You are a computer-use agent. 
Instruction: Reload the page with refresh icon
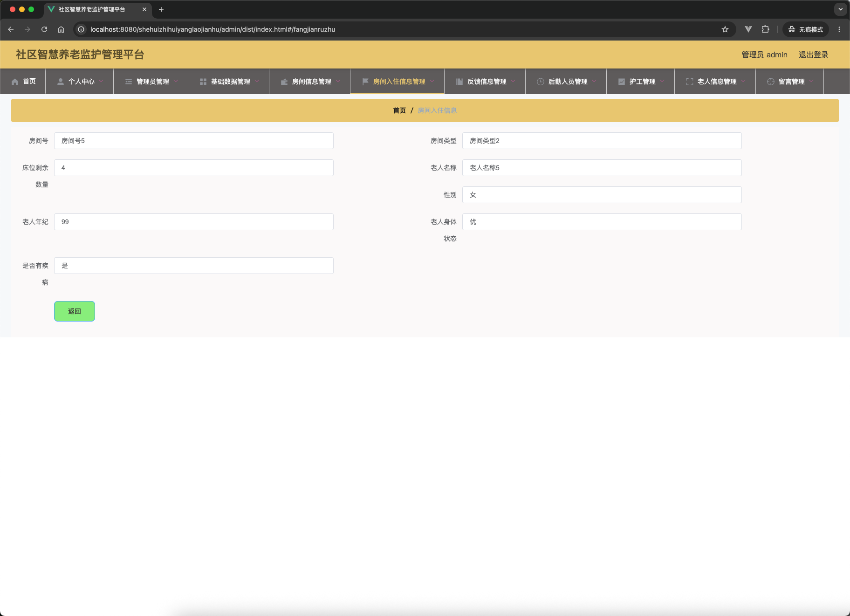tap(44, 29)
